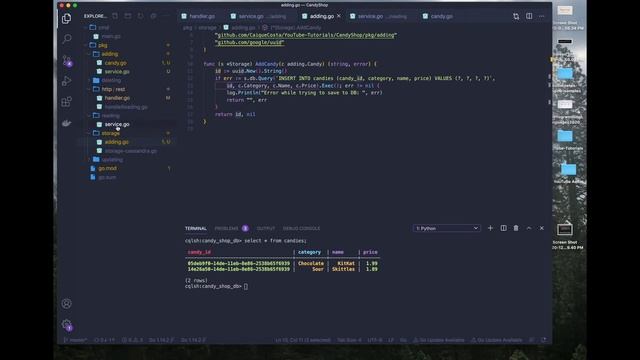640x360 pixels.
Task: Select the DEBUG CONSOLE panel tab
Action: 301,228
